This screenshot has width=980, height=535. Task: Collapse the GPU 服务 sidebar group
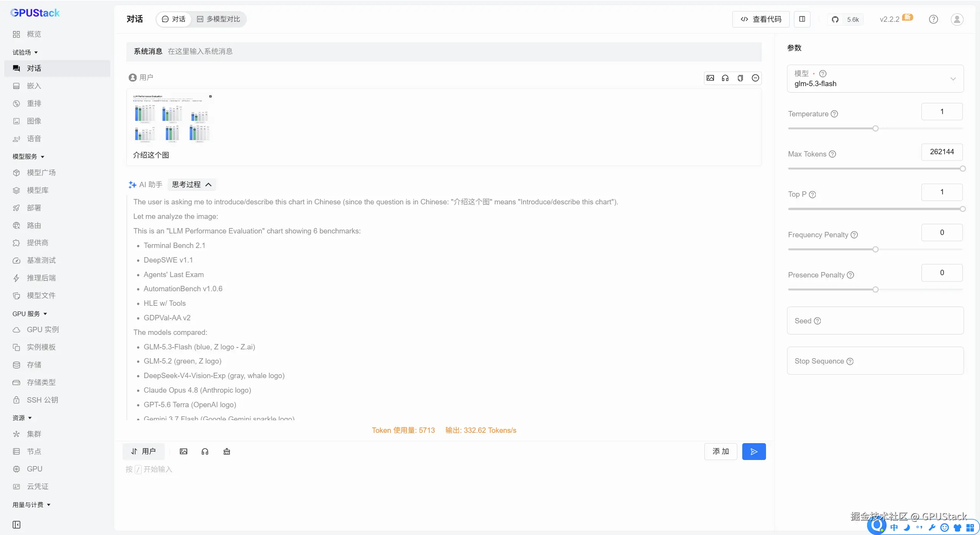point(30,314)
